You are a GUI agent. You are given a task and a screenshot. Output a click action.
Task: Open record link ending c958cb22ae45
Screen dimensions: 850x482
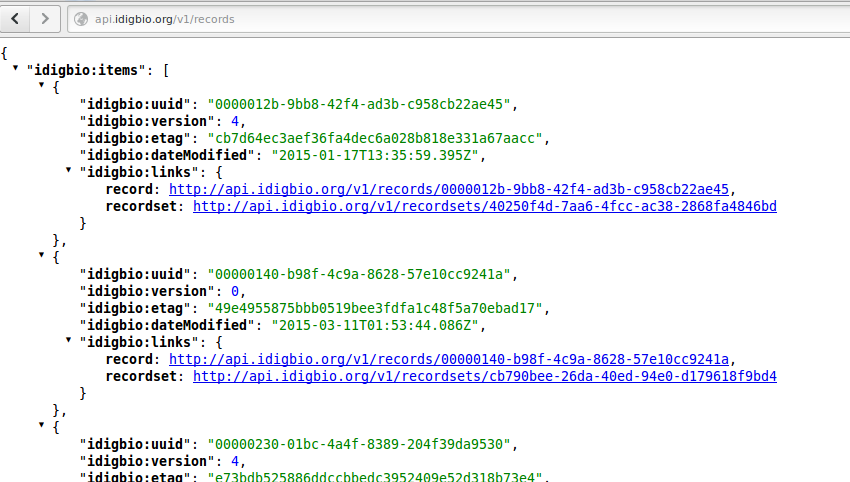449,189
